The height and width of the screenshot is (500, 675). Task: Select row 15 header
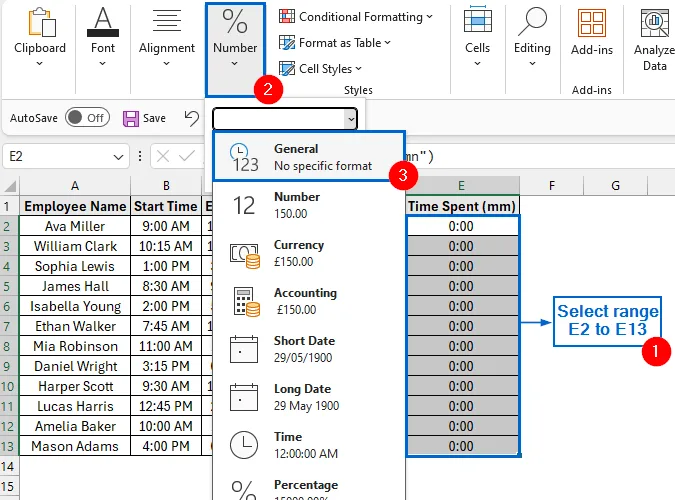(9, 486)
